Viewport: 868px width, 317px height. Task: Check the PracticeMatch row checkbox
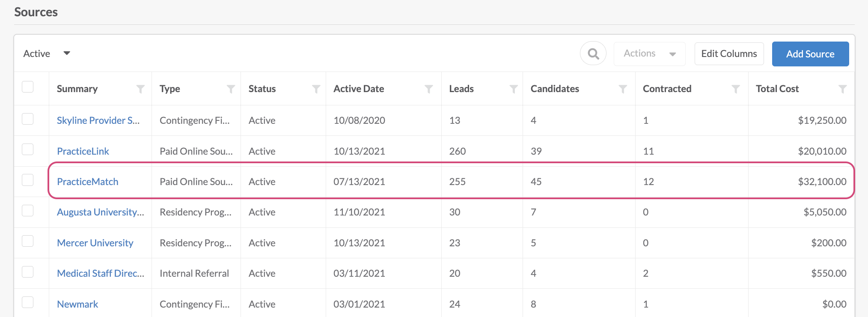pos(28,180)
